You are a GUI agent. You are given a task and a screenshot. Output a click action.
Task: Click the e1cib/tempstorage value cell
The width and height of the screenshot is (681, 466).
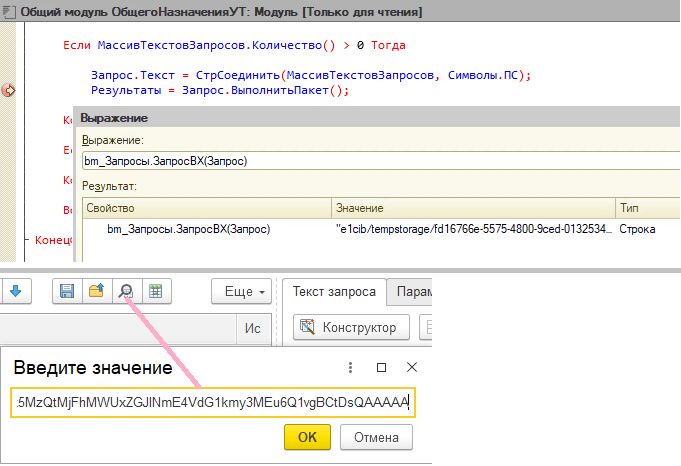pyautogui.click(x=473, y=229)
